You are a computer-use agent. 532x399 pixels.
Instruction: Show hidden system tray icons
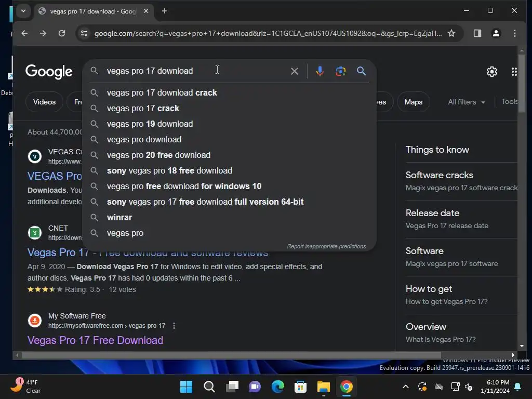tap(405, 387)
